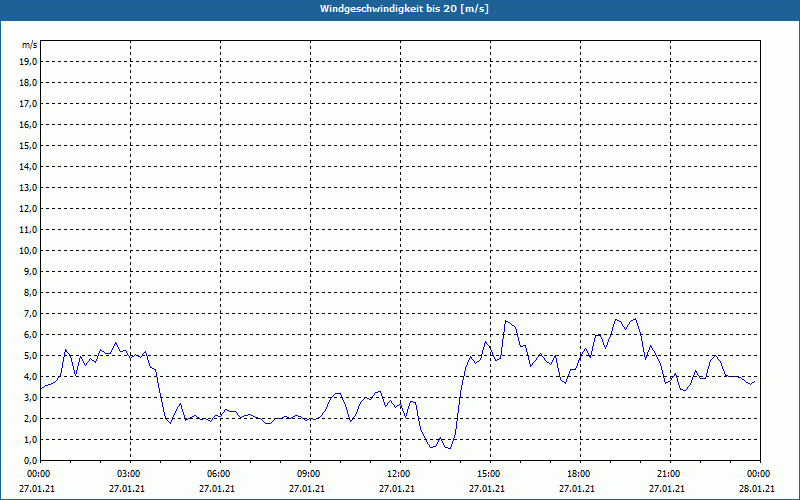Click the '9,0' y-axis label
Image resolution: width=800 pixels, height=500 pixels.
pyautogui.click(x=30, y=271)
